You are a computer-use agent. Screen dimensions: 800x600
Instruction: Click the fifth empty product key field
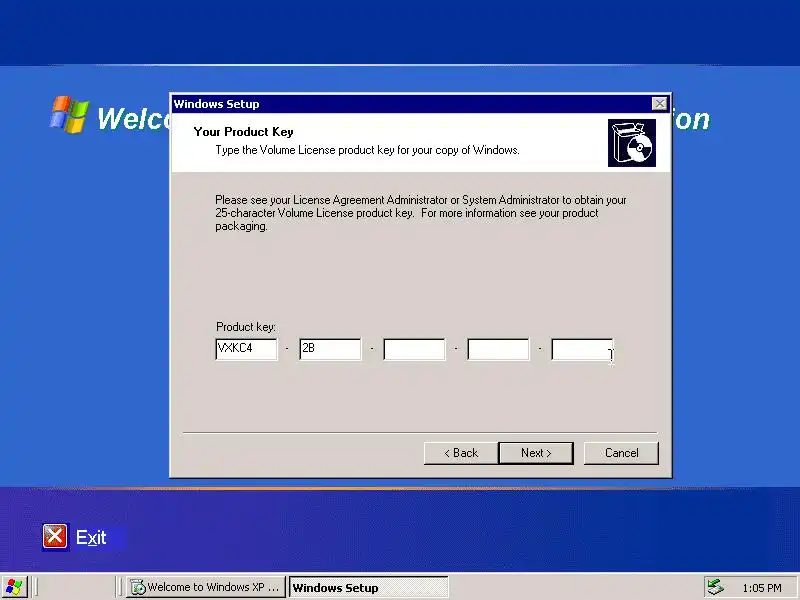click(582, 349)
